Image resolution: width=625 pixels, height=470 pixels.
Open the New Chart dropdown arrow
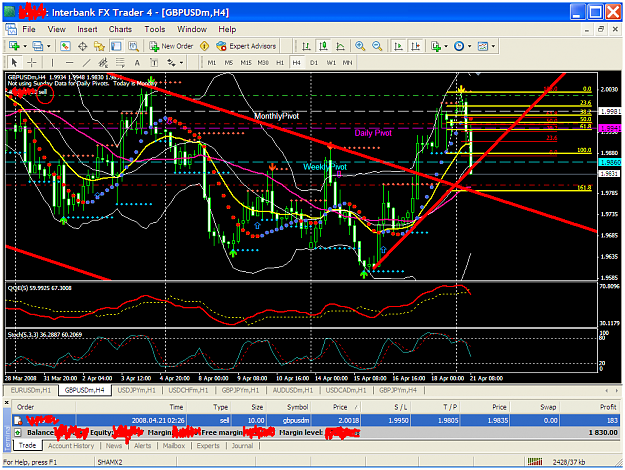tap(25, 46)
